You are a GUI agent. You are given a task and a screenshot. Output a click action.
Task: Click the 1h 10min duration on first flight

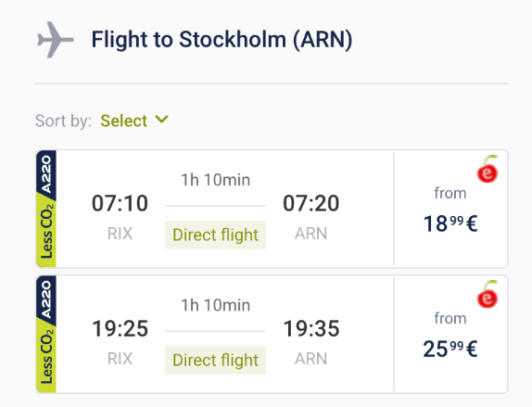coord(215,180)
